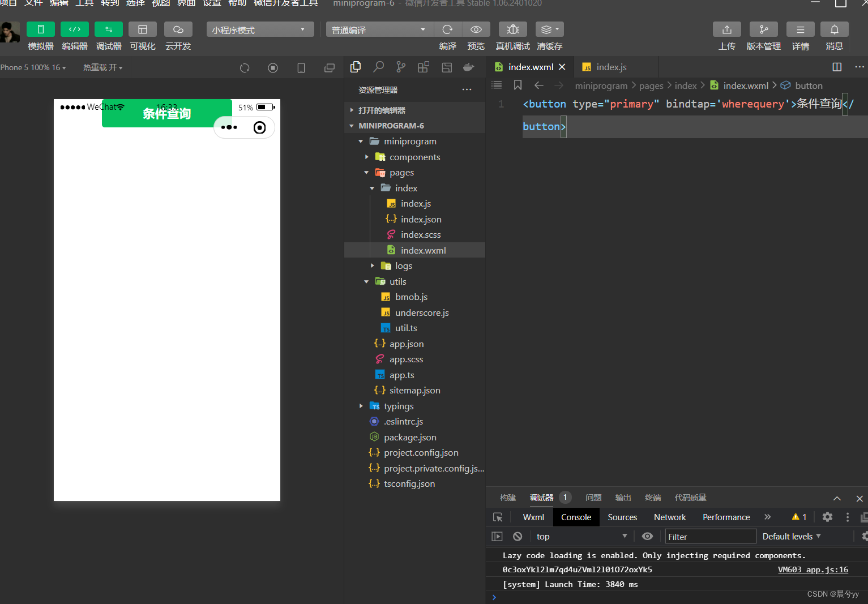The height and width of the screenshot is (604, 868).
Task: Click the simulator refresh icon
Action: click(245, 68)
